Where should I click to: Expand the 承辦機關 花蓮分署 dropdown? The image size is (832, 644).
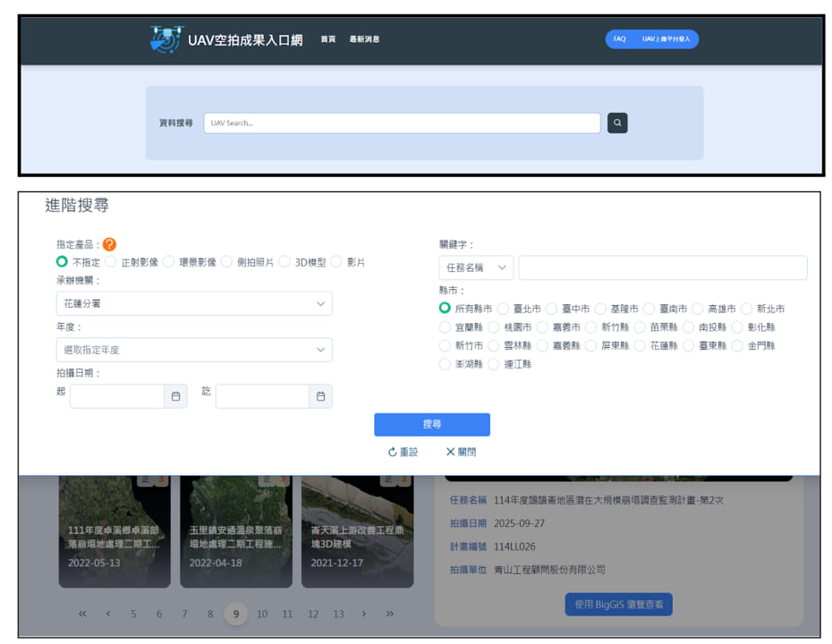193,304
